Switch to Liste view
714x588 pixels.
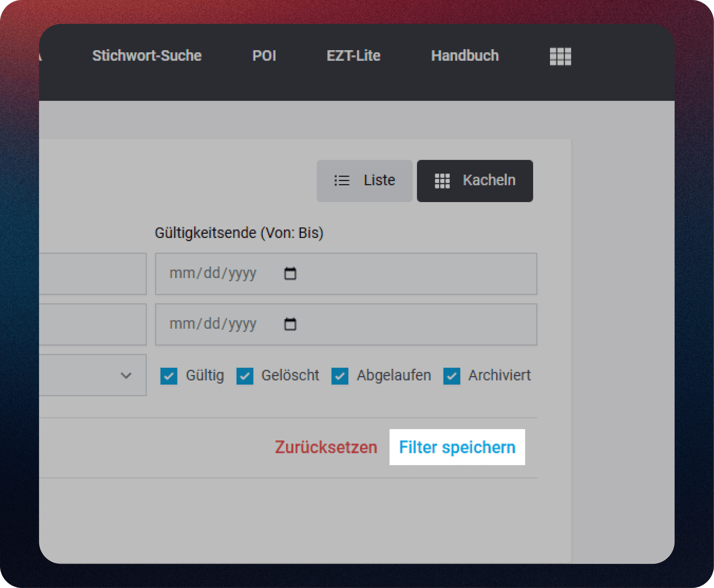(364, 181)
